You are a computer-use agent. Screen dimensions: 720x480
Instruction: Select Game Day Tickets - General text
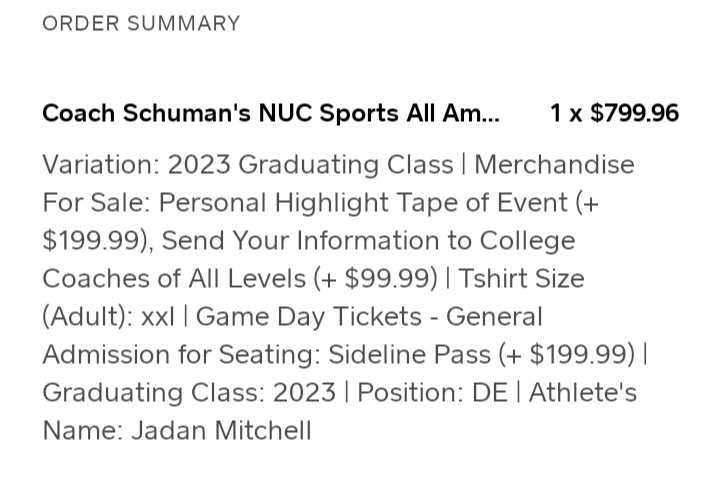tap(369, 316)
